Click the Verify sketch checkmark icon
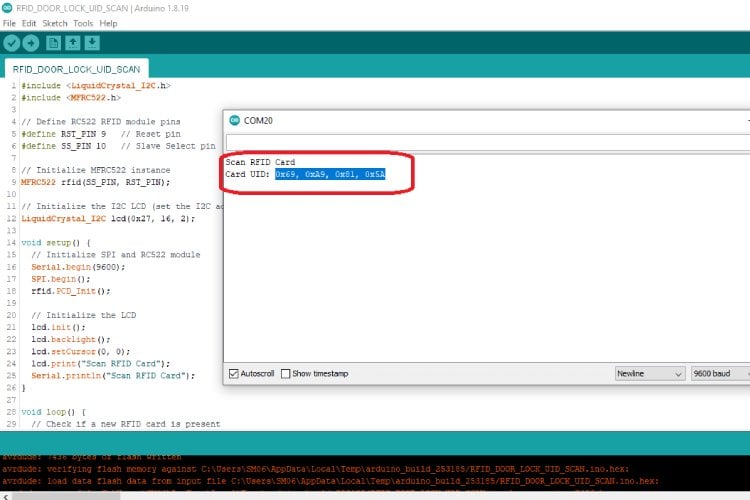 pos(12,42)
